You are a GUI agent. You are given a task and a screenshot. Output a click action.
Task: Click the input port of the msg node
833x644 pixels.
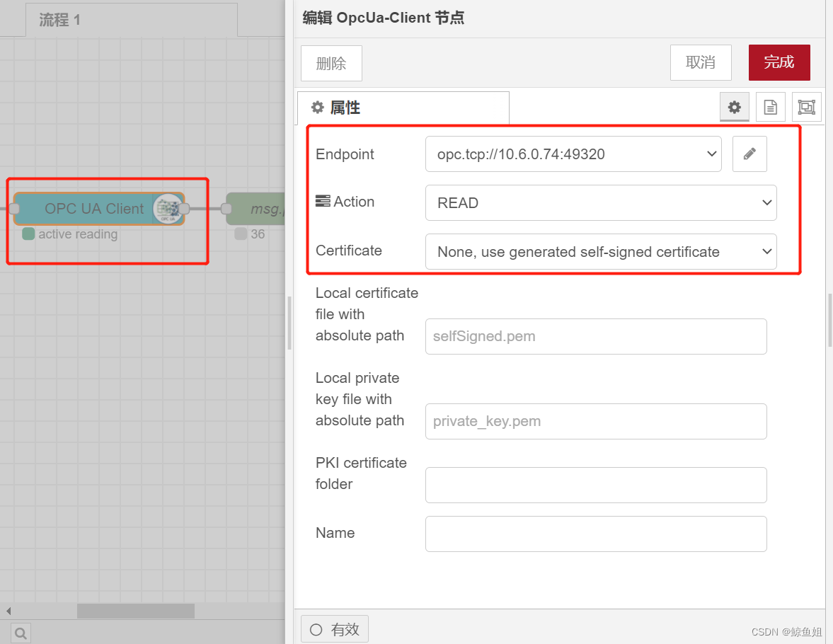coord(226,209)
